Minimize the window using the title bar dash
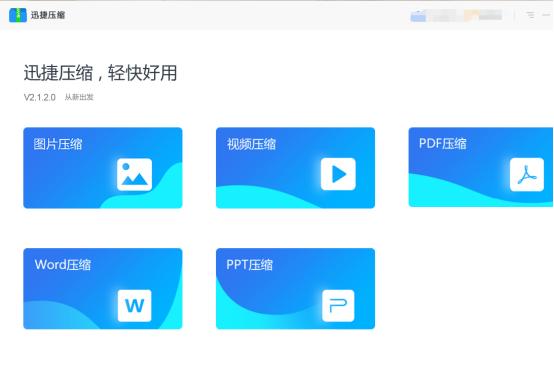Screen dimensions: 554x376 (547, 15)
